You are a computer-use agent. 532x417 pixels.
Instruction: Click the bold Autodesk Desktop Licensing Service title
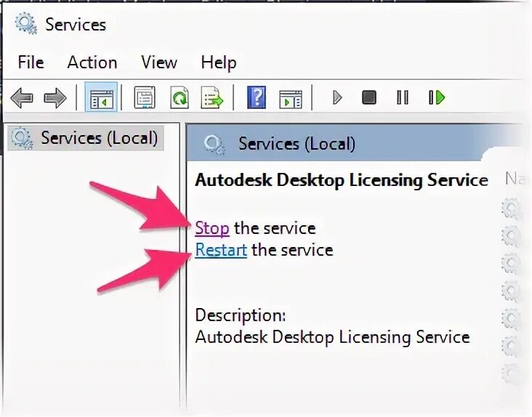click(342, 180)
